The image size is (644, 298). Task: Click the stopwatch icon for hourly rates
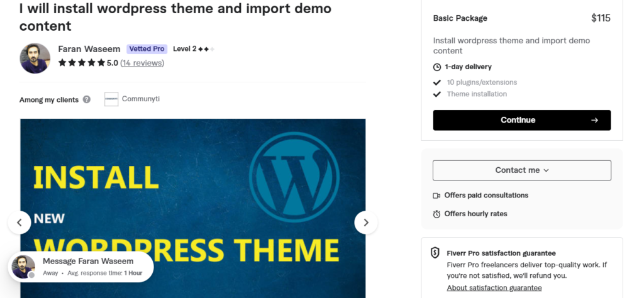coord(436,214)
